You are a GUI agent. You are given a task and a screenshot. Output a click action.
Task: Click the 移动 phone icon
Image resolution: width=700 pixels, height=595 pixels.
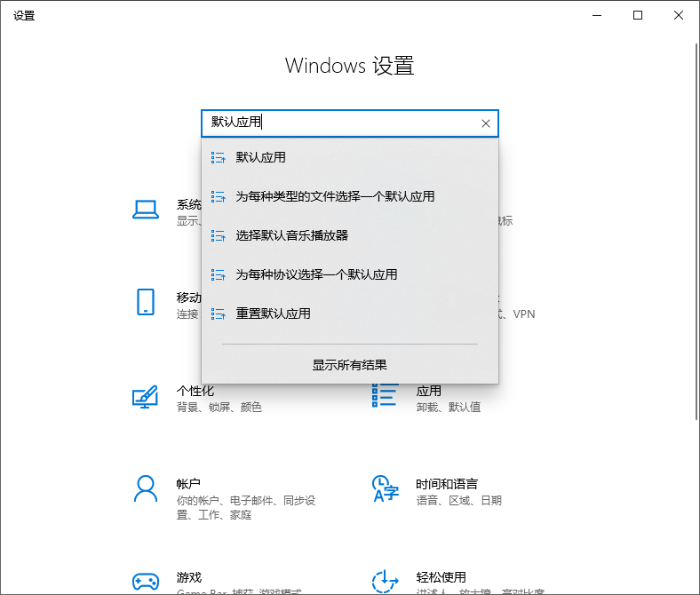tap(146, 302)
